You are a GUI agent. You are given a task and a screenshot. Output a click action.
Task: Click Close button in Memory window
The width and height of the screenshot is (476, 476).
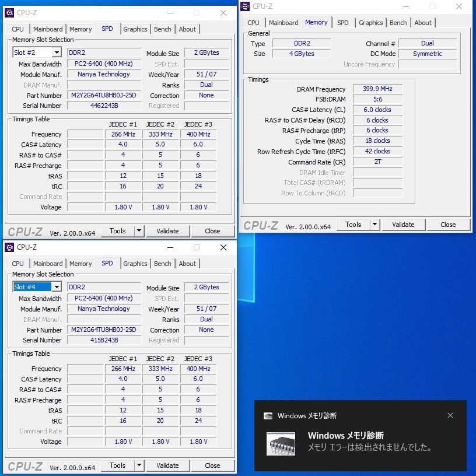(448, 225)
